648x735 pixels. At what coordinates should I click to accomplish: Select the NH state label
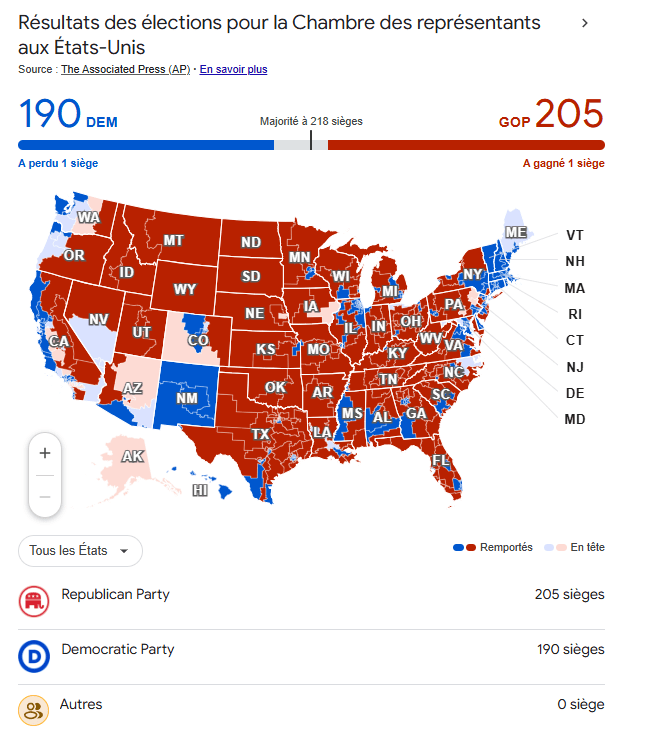tap(574, 262)
